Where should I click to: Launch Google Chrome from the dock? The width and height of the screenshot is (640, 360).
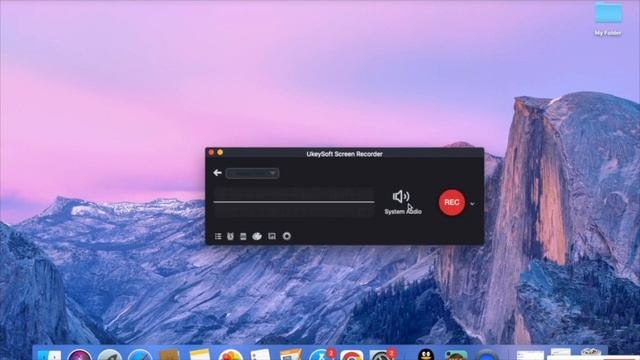(351, 355)
